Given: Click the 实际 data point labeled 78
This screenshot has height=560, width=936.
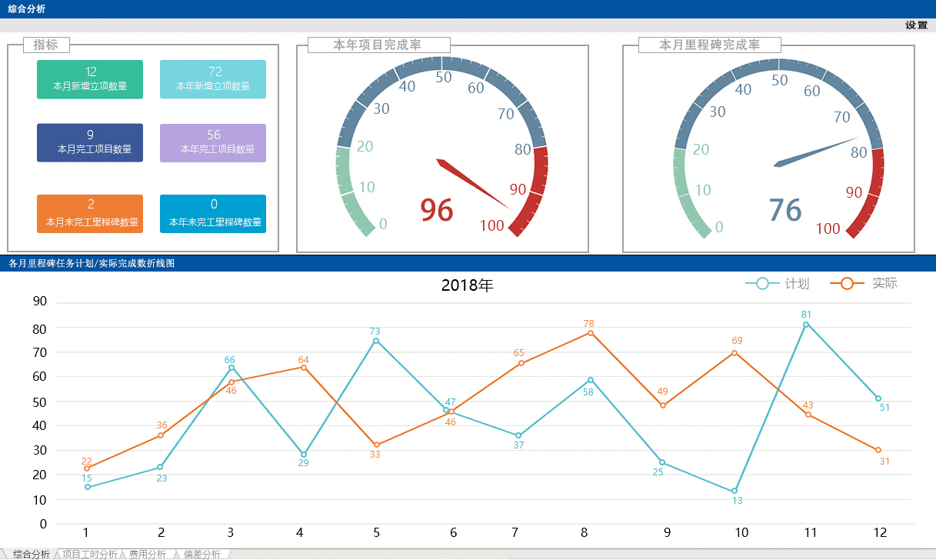Looking at the screenshot, I should point(590,333).
